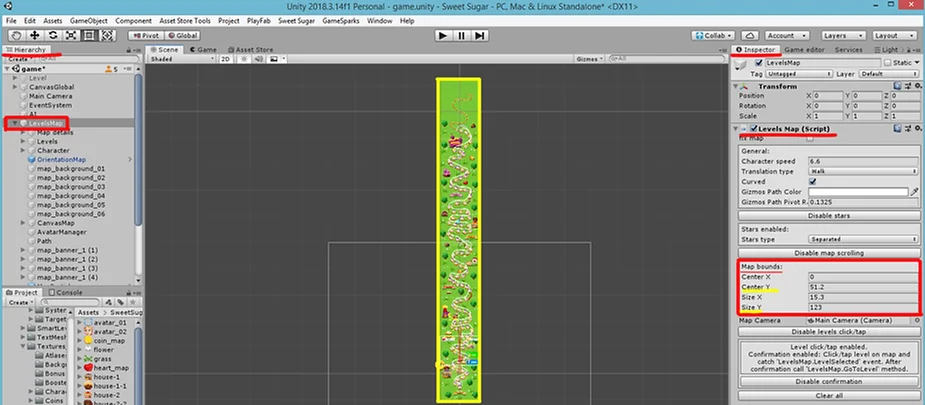This screenshot has width=925, height=405.
Task: Disable the Levels Map script checkbox
Action: click(752, 129)
